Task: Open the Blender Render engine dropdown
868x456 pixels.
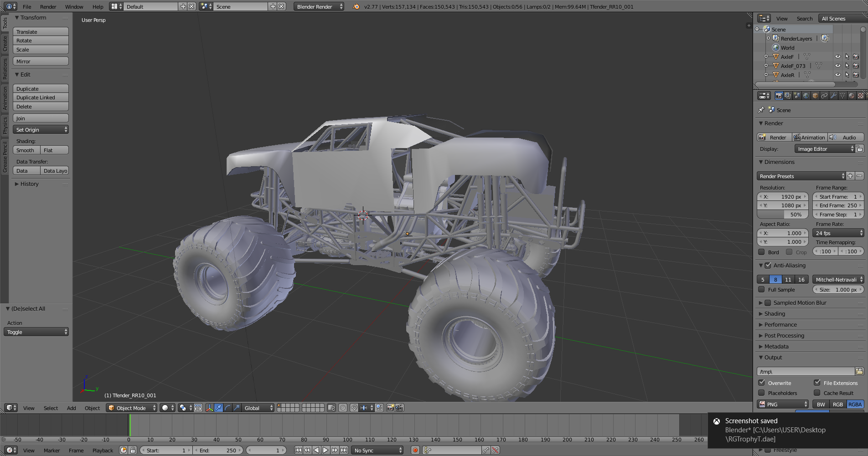Action: coord(319,6)
